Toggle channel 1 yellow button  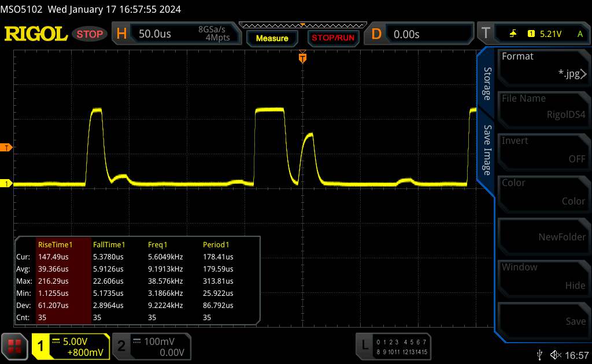tap(71, 346)
